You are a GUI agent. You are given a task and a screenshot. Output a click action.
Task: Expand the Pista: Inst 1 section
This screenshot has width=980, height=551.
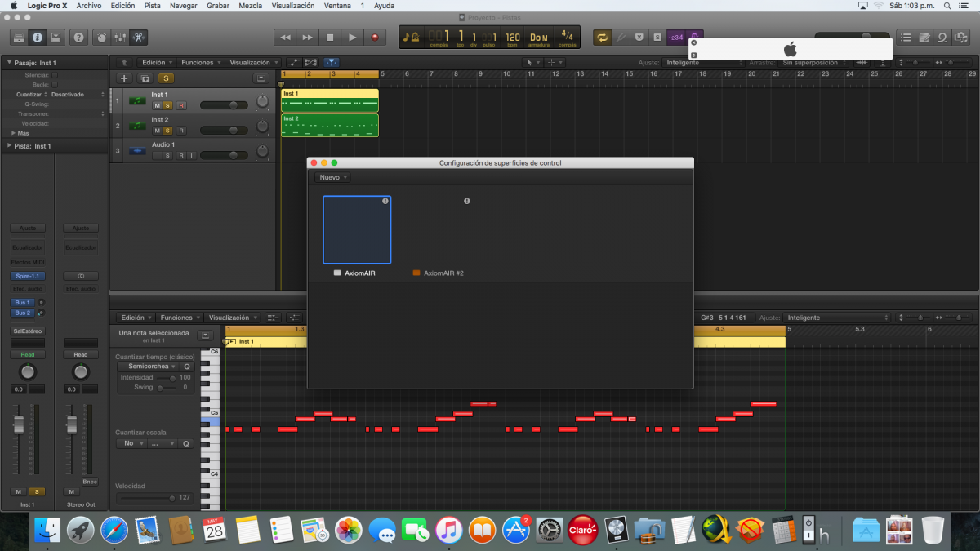9,146
